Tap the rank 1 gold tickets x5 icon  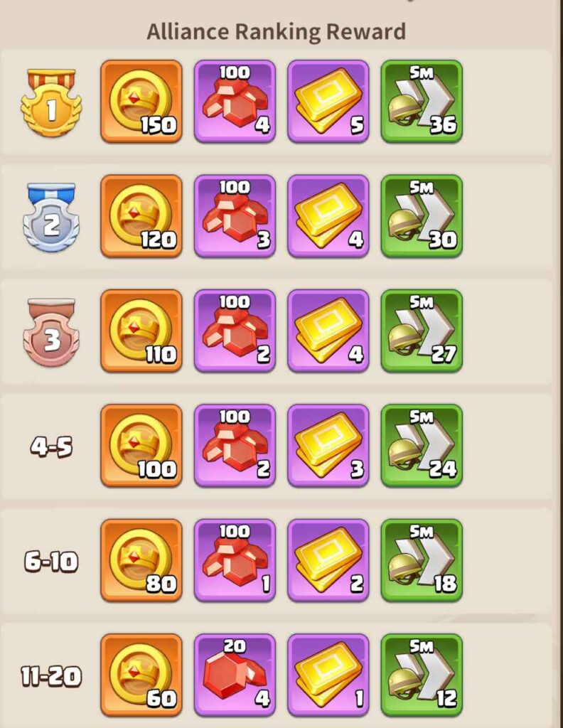pyautogui.click(x=328, y=101)
